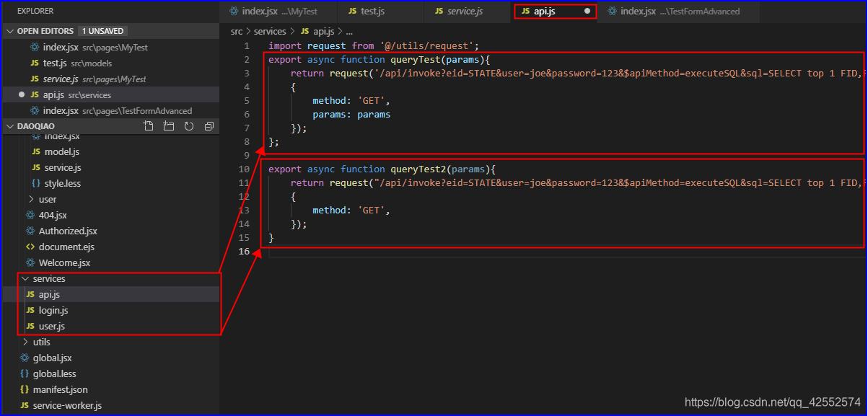Open test.js src\models in open editors
This screenshot has width=868, height=416.
point(110,63)
